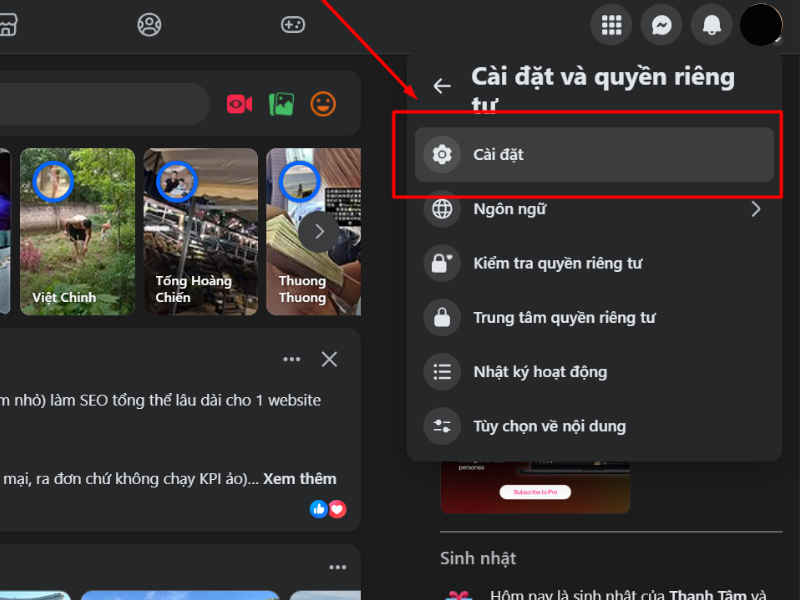This screenshot has width=800, height=600.
Task: View Thuong Thuong's story
Action: [313, 232]
